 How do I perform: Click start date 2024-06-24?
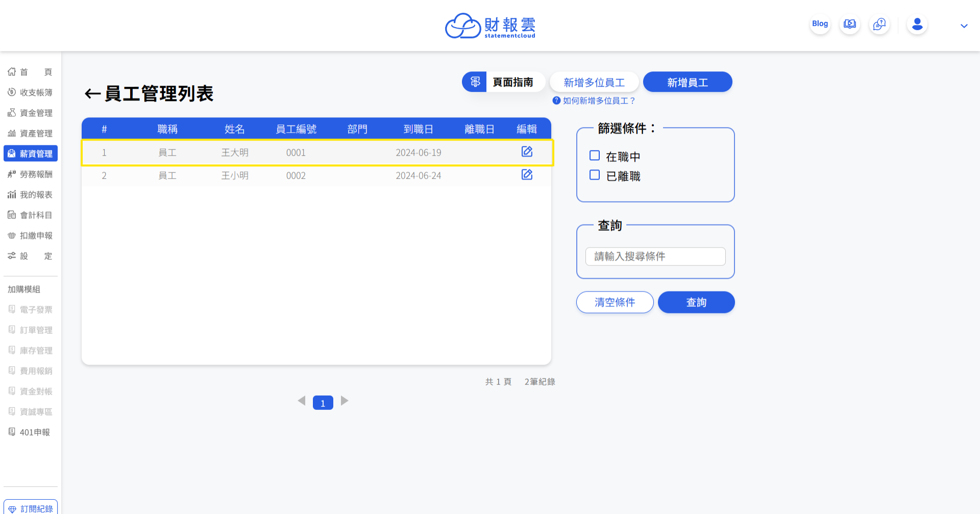point(419,176)
